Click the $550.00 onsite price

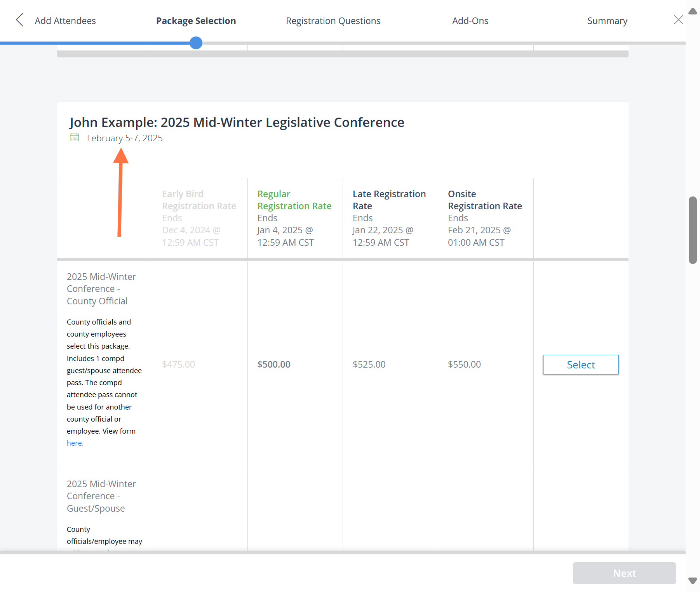pos(464,364)
